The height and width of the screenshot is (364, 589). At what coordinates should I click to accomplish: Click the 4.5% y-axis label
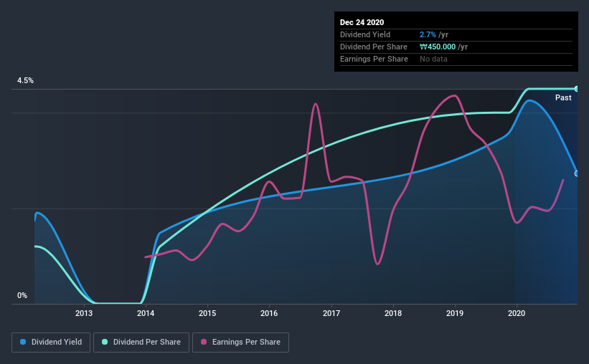pyautogui.click(x=25, y=81)
